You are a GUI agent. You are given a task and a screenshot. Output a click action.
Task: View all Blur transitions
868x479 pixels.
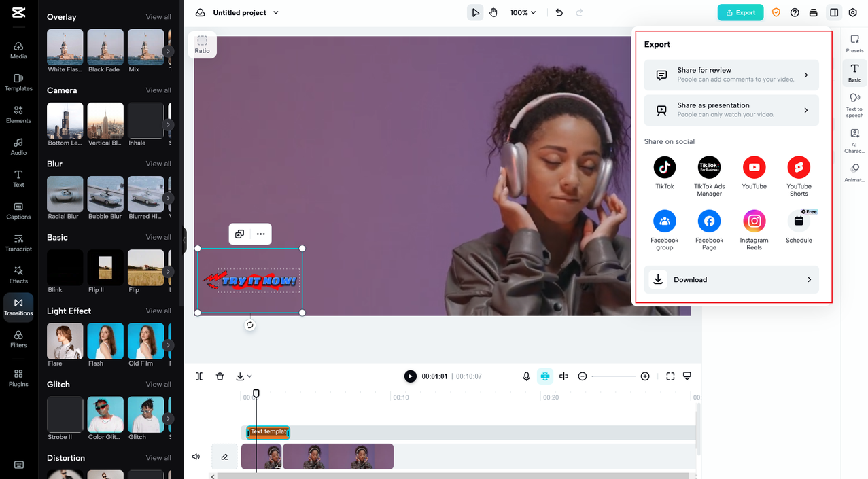click(158, 163)
